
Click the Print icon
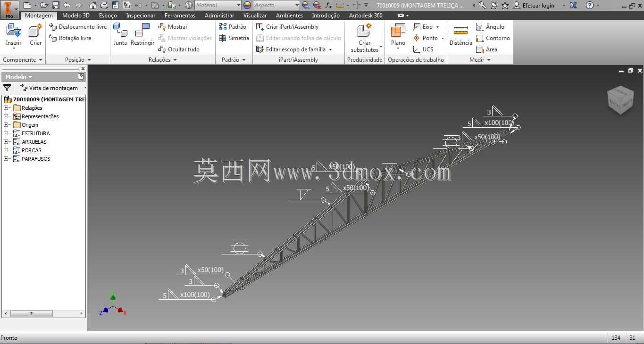point(104,5)
